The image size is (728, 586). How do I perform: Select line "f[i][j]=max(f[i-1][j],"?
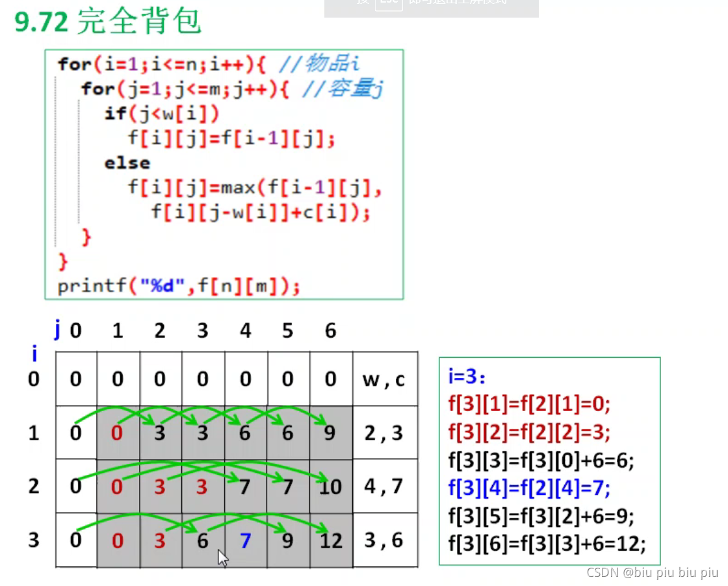pyautogui.click(x=254, y=188)
